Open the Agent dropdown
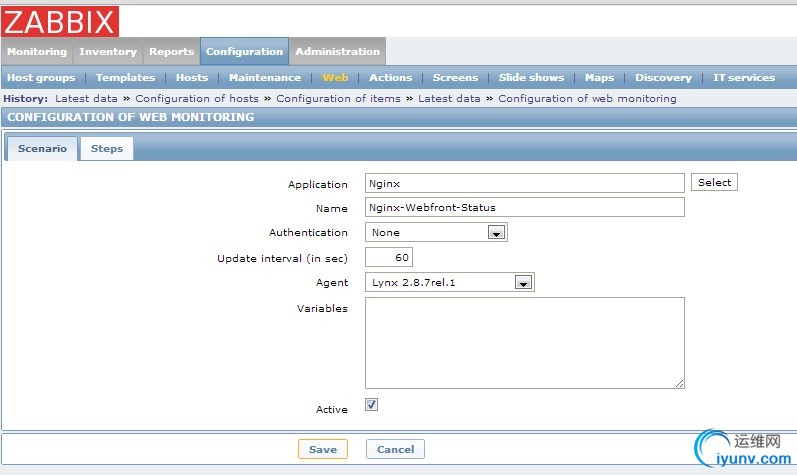The image size is (797, 475). click(450, 282)
